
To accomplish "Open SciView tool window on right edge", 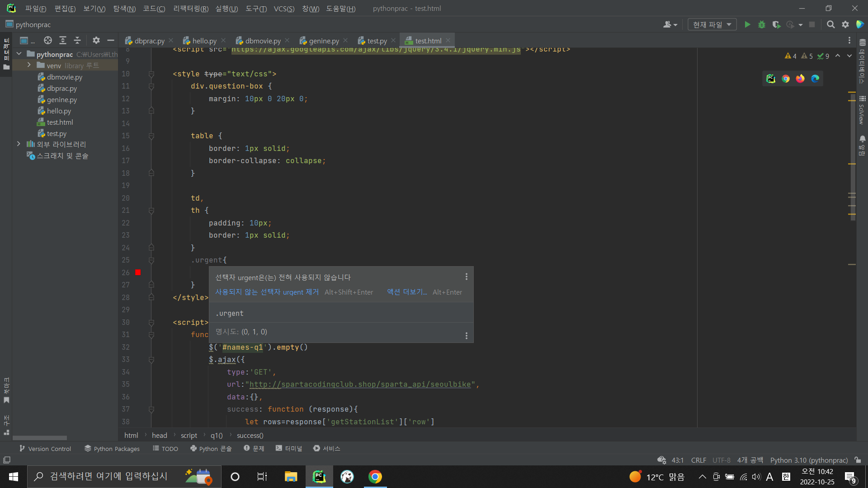I will (862, 110).
